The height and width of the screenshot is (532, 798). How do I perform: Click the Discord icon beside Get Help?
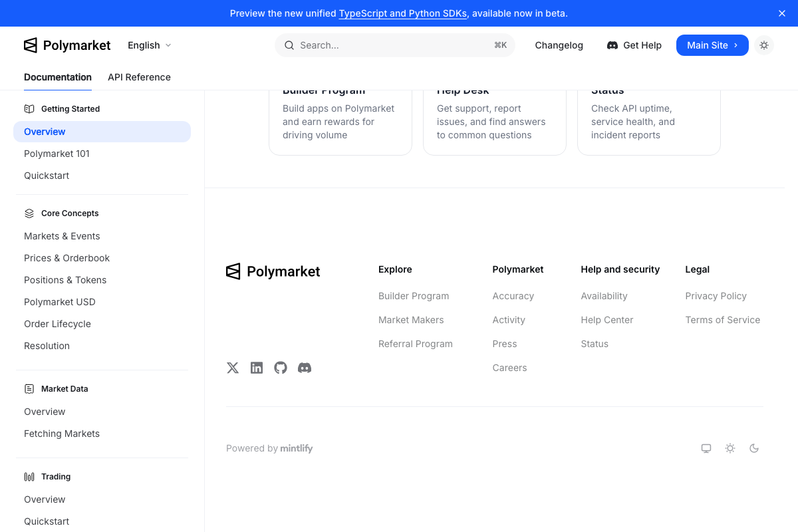(x=612, y=45)
